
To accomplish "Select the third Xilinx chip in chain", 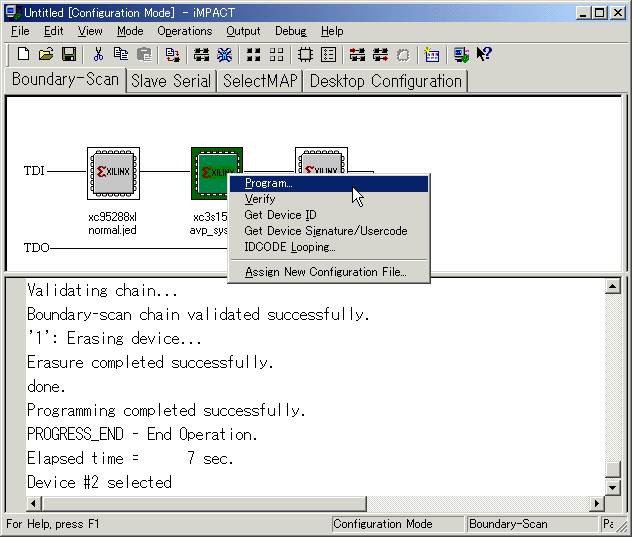I will coord(321,160).
